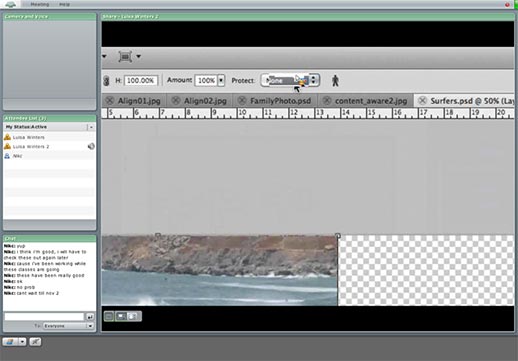Click the full screen share view icon
The height and width of the screenshot is (361, 518).
click(x=133, y=316)
